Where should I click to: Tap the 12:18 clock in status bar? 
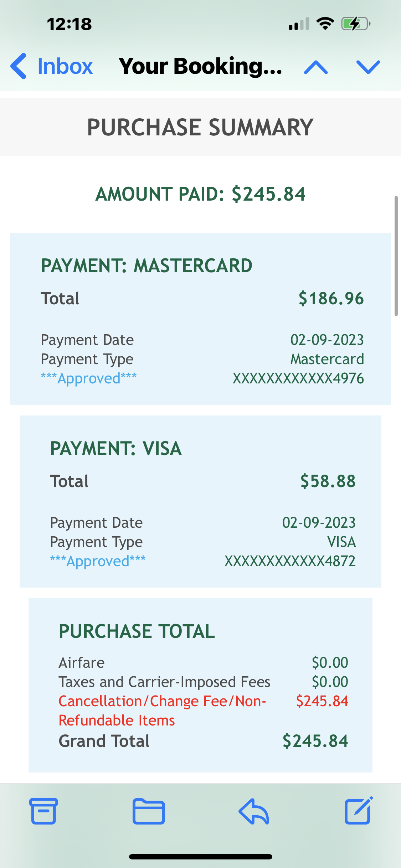[x=70, y=24]
